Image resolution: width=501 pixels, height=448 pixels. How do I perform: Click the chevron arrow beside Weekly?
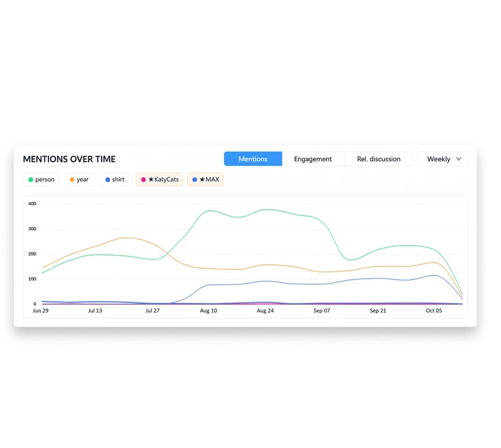(459, 159)
